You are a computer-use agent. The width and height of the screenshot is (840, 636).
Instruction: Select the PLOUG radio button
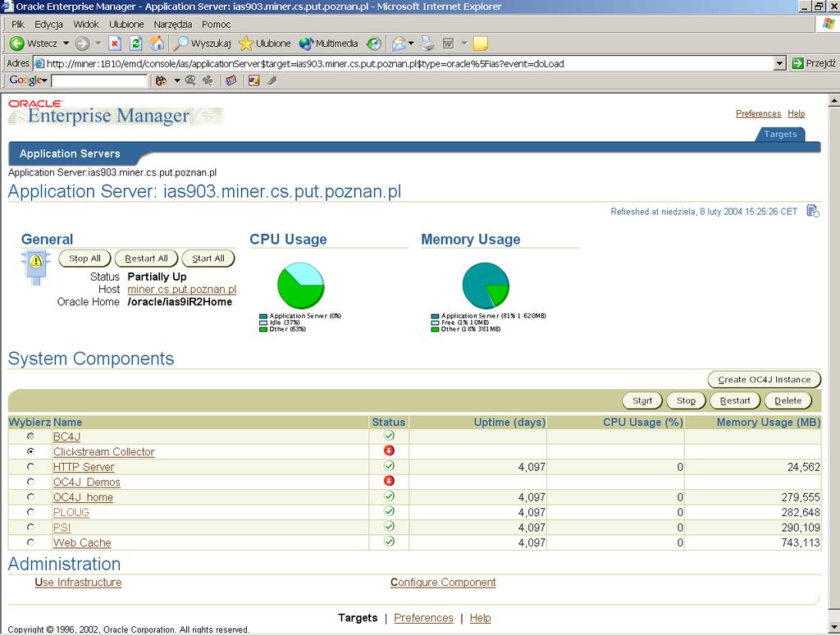[x=30, y=512]
